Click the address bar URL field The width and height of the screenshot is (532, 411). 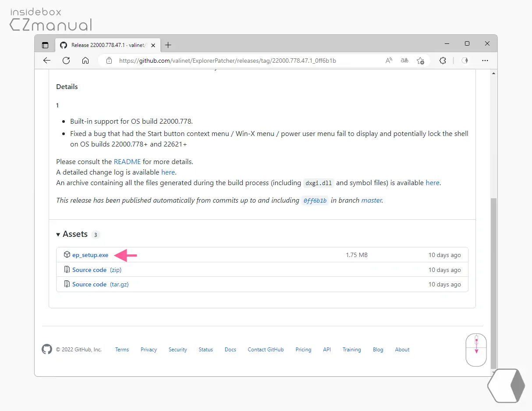click(x=228, y=61)
